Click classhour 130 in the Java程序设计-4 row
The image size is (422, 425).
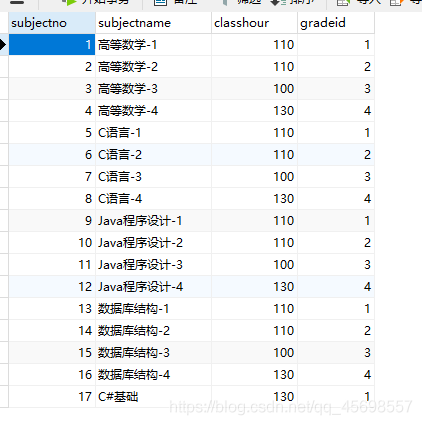[254, 287]
